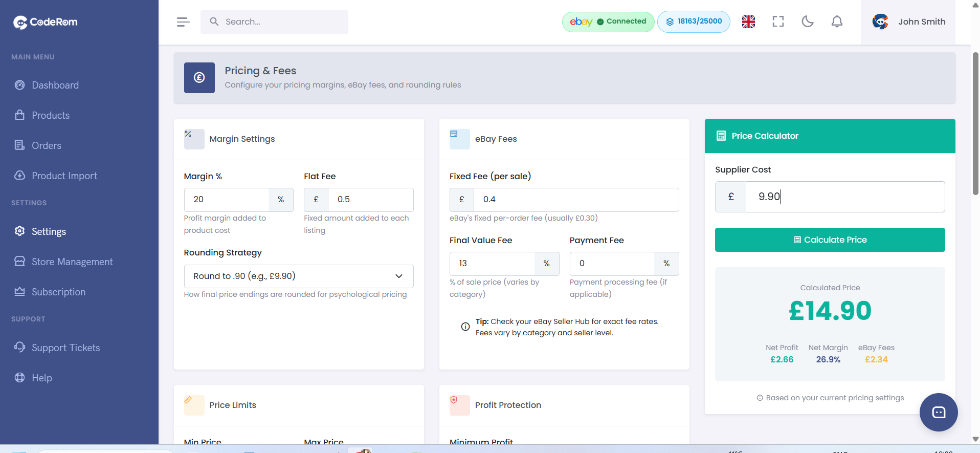Open the Orders menu item
The image size is (980, 453).
click(x=47, y=145)
